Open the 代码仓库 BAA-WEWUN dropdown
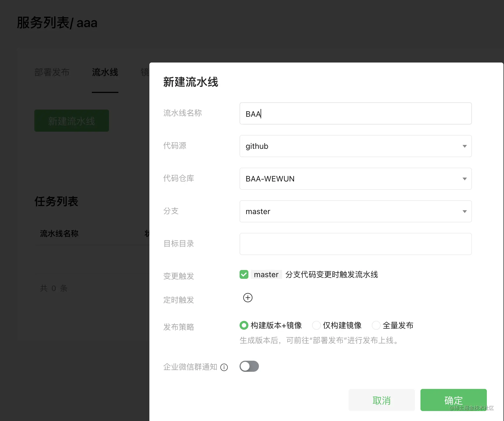This screenshot has width=504, height=421. tap(355, 179)
